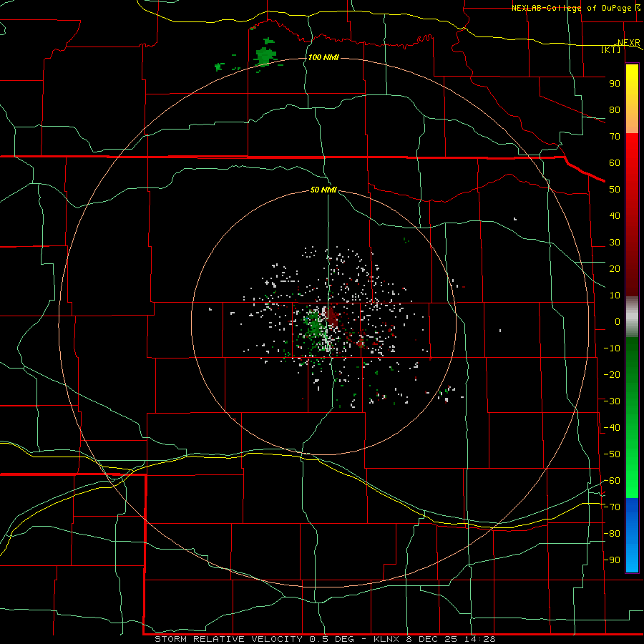
Task: Click the large green echo near the 100 NMI label
Action: [x=265, y=55]
